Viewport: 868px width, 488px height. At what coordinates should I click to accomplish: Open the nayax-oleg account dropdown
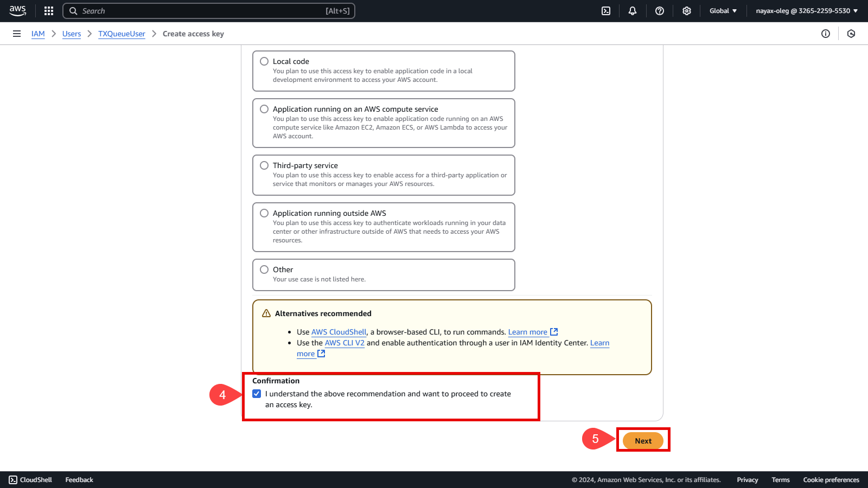tap(807, 11)
